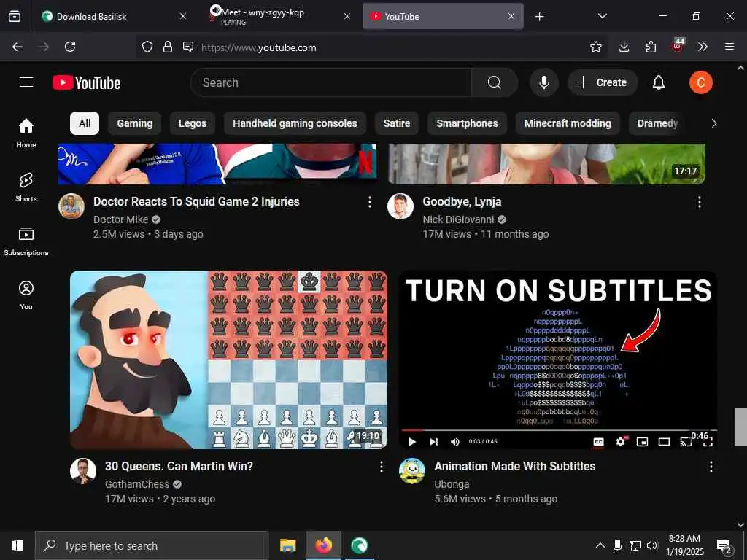The height and width of the screenshot is (560, 747).
Task: Open video settings gear in the preview
Action: [x=620, y=442]
